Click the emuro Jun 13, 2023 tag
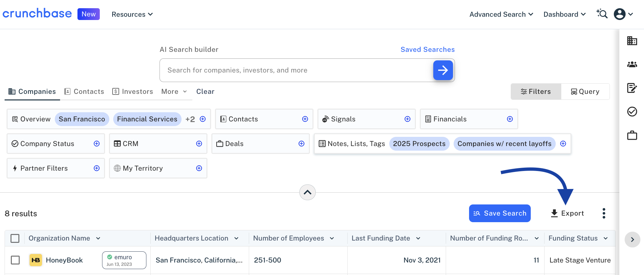Screen dimensions: 644x275 [x=124, y=260]
